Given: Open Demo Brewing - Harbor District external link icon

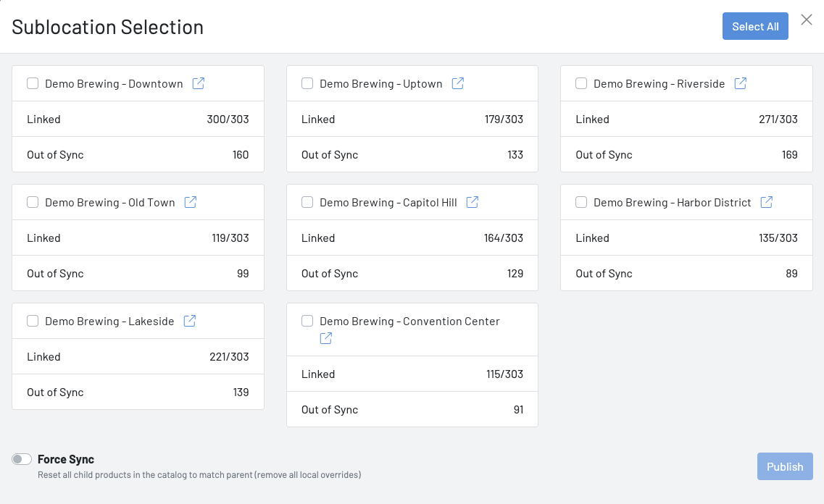Looking at the screenshot, I should 767,202.
